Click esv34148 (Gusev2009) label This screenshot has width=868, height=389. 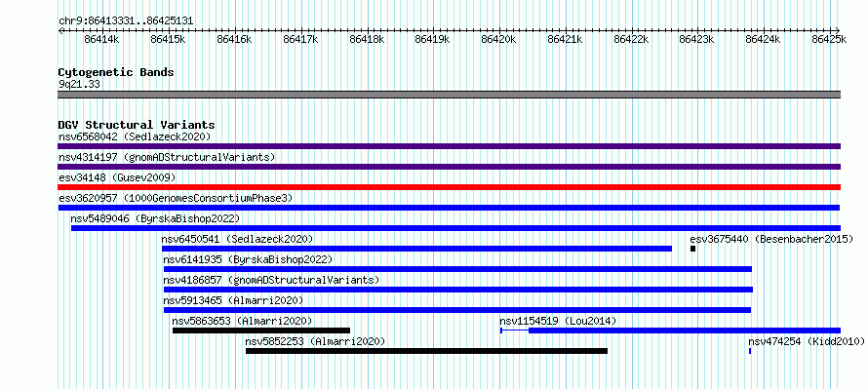pyautogui.click(x=117, y=177)
